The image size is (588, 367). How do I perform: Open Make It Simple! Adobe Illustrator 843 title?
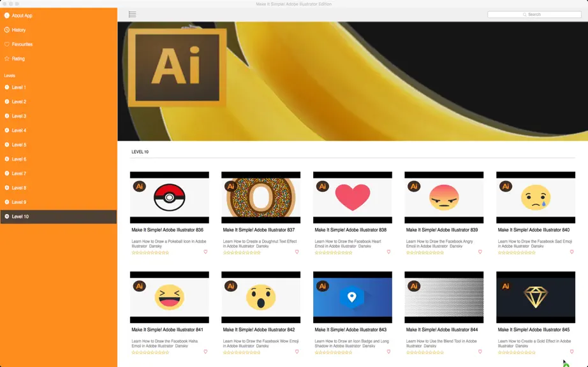(350, 329)
